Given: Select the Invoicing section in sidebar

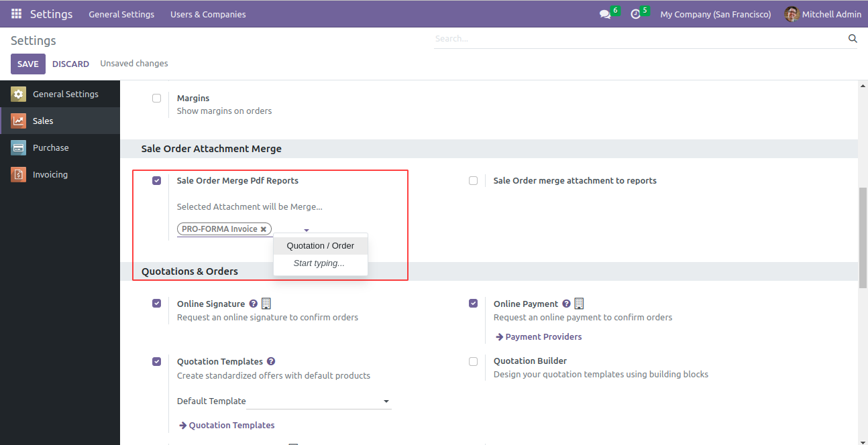Looking at the screenshot, I should [60, 175].
